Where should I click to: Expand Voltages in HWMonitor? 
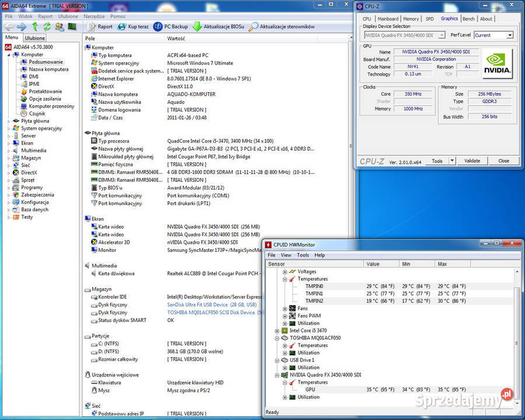coord(285,272)
